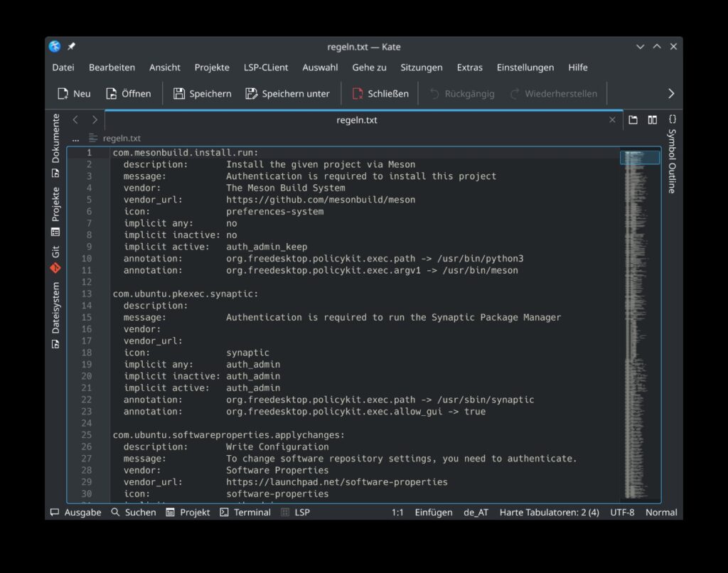This screenshot has width=728, height=573.
Task: Toggle the LSP bottom panel
Action: click(295, 512)
